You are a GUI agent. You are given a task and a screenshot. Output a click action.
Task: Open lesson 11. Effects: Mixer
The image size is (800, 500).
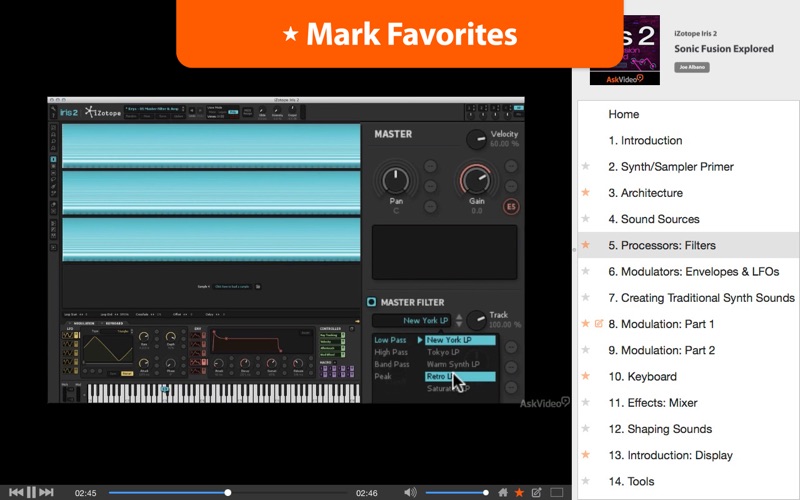(688, 403)
